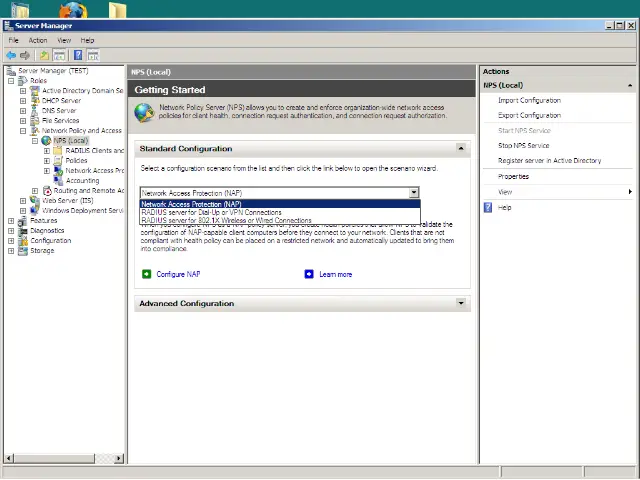Click the Configure NAP link
This screenshot has width=640, height=480.
(178, 274)
